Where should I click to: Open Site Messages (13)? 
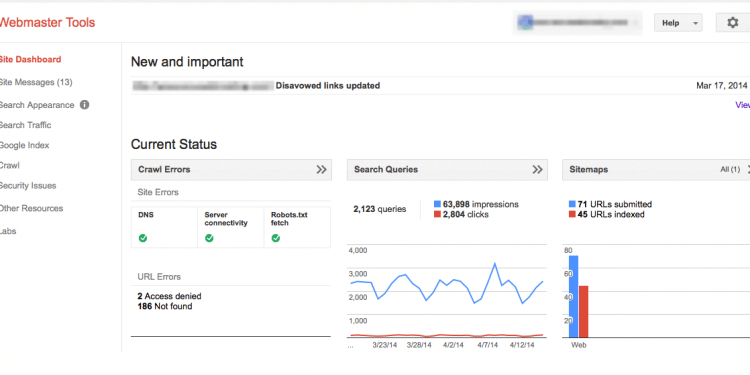pyautogui.click(x=36, y=82)
